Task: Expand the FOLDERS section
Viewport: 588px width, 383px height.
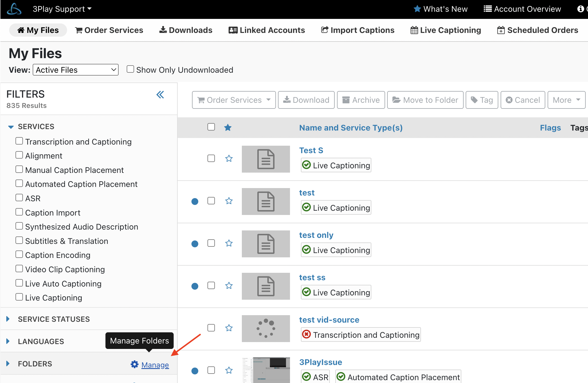Action: (8, 364)
